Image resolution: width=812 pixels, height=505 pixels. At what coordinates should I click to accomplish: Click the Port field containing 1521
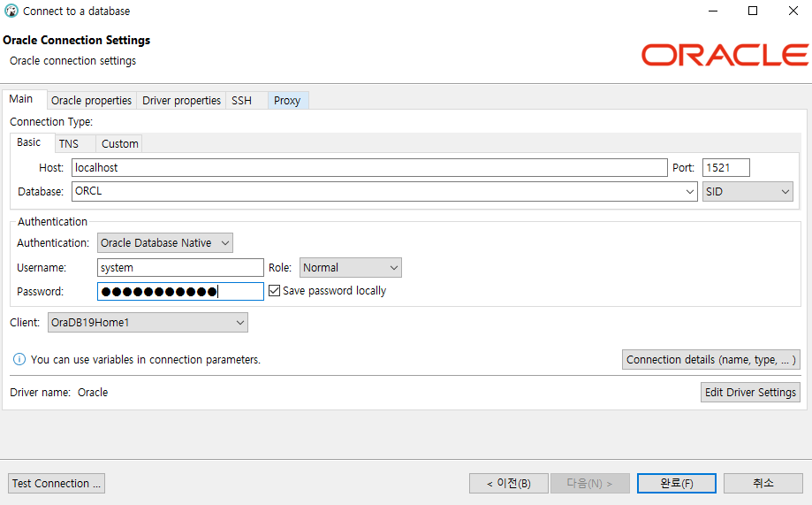(x=726, y=167)
